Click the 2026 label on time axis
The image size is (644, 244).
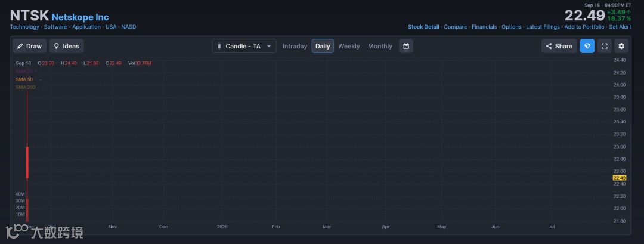[x=222, y=227]
